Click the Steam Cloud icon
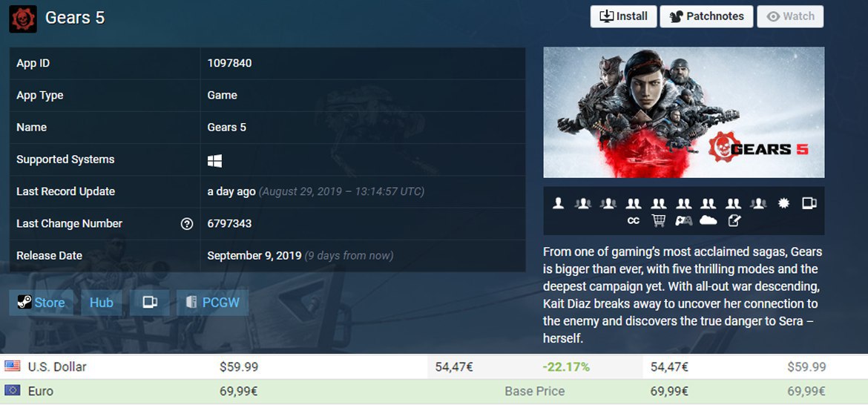The width and height of the screenshot is (868, 405). (x=708, y=221)
